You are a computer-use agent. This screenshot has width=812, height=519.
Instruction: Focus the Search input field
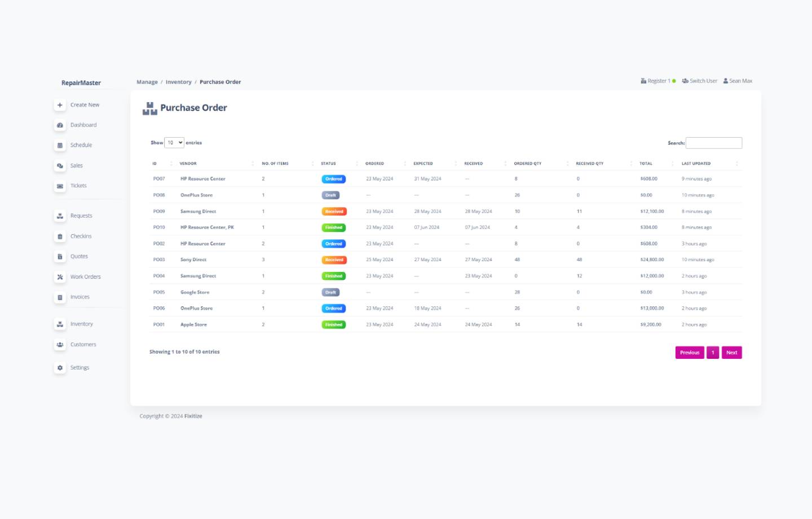[713, 143]
